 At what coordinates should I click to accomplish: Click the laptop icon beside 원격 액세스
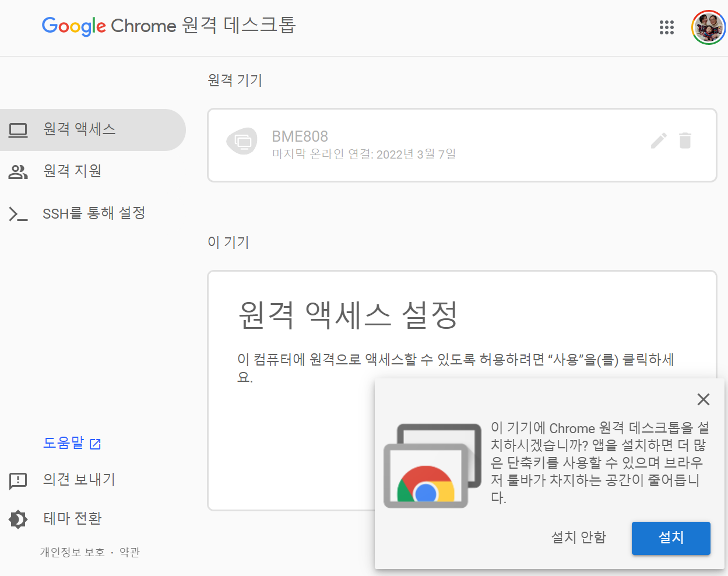click(x=18, y=130)
